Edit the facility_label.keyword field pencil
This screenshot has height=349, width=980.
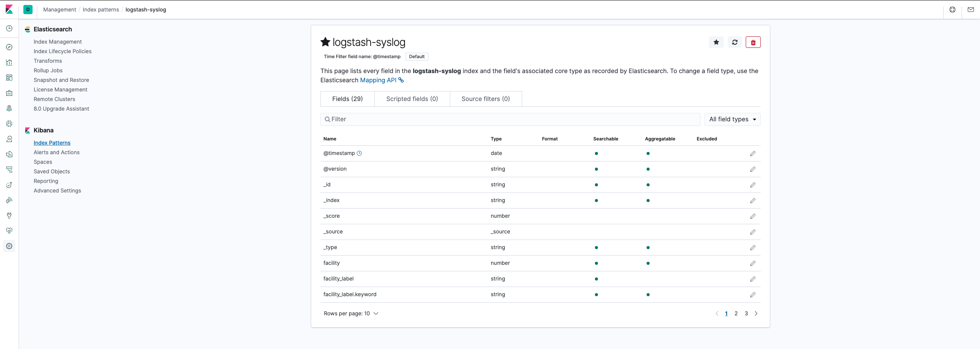(753, 295)
